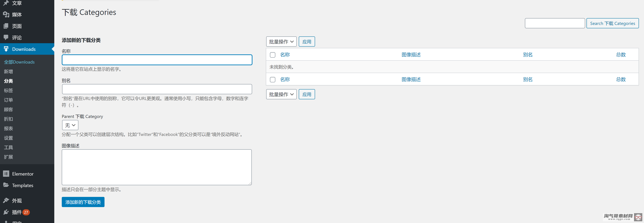Go to 全部Downloads submenu
This screenshot has height=223, width=644.
coord(19,62)
